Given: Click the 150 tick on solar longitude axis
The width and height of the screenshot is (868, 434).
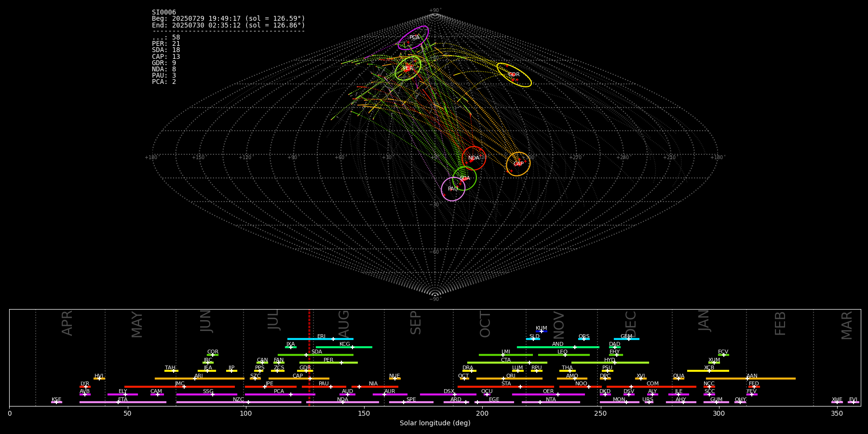Looking at the screenshot, I should point(364,413).
